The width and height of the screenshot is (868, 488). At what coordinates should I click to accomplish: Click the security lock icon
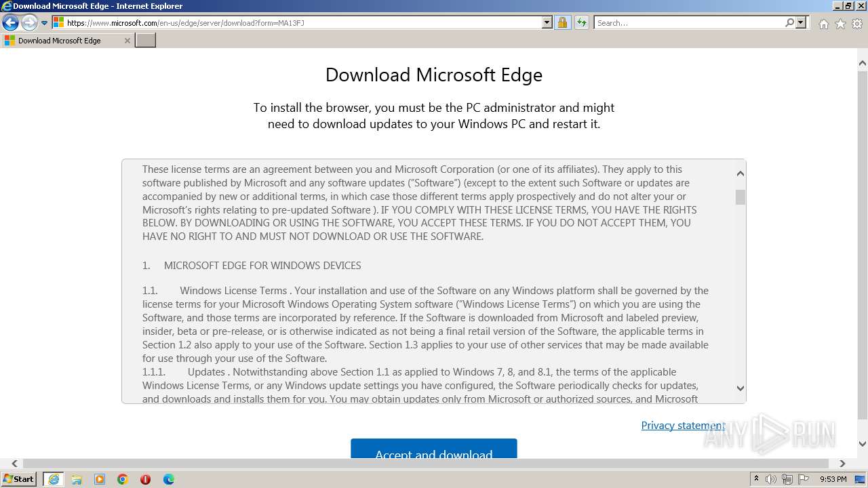[562, 23]
